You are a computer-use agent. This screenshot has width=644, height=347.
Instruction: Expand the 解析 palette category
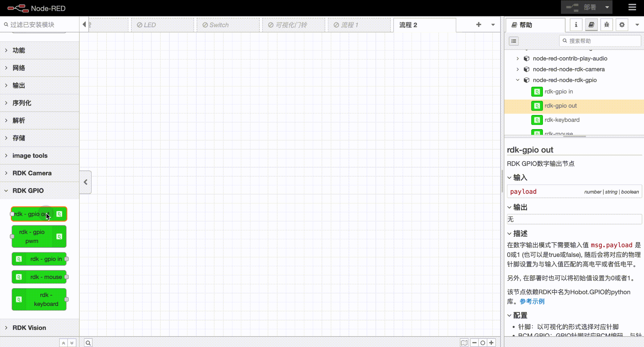(x=39, y=121)
